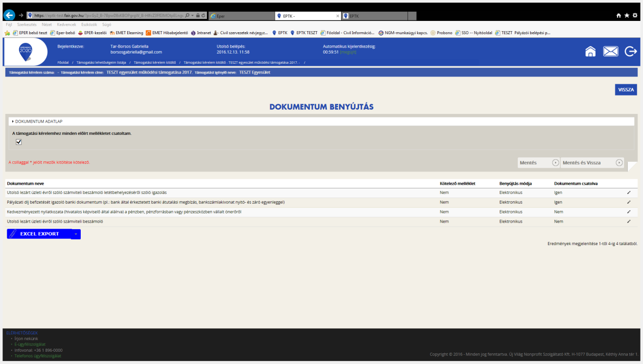Sort by 'Benyújtás módja' column header
Viewport: 643px width, 364px height.
516,183
